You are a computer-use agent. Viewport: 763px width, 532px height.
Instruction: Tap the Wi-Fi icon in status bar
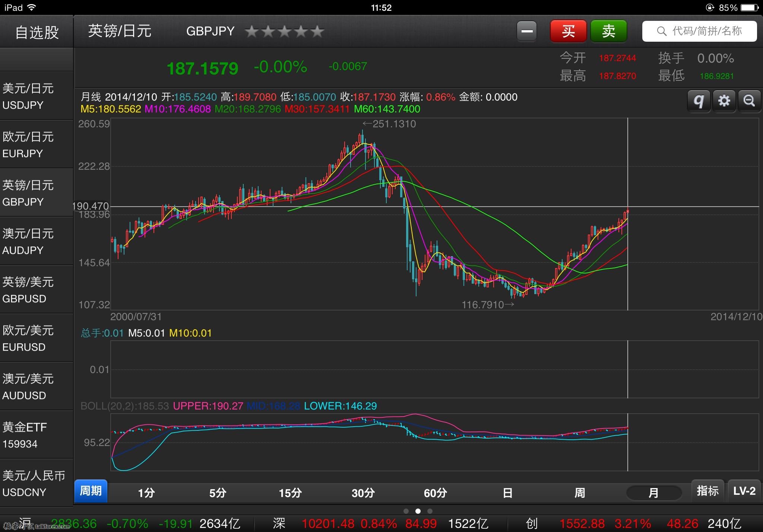point(32,7)
